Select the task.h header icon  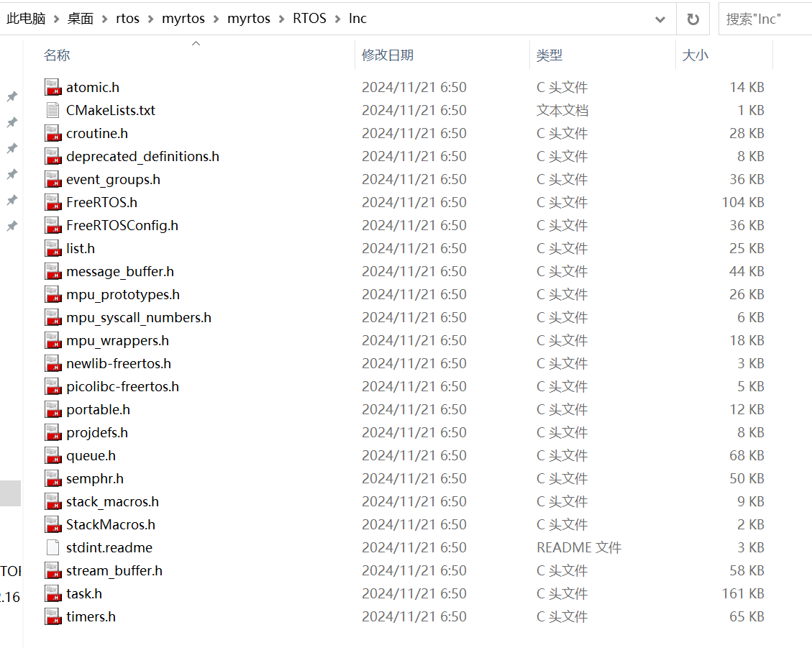pos(53,593)
